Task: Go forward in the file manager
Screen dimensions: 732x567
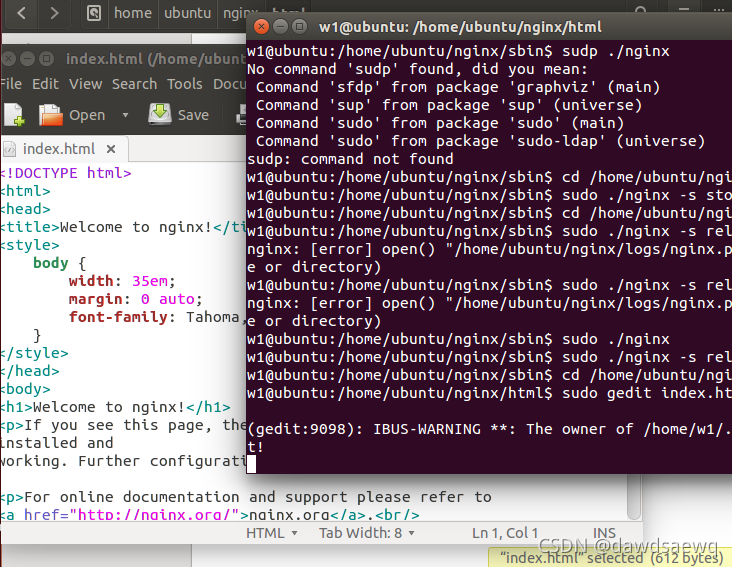Action: click(x=54, y=13)
